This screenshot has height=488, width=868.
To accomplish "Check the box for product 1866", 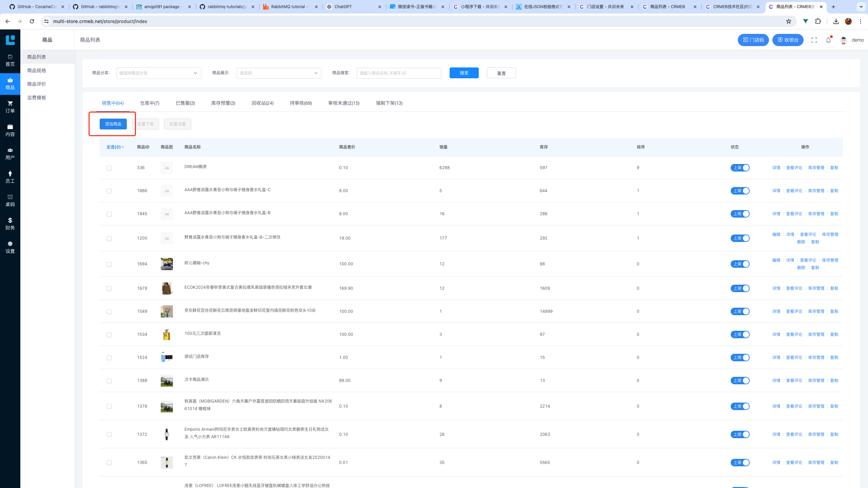I will tap(109, 191).
